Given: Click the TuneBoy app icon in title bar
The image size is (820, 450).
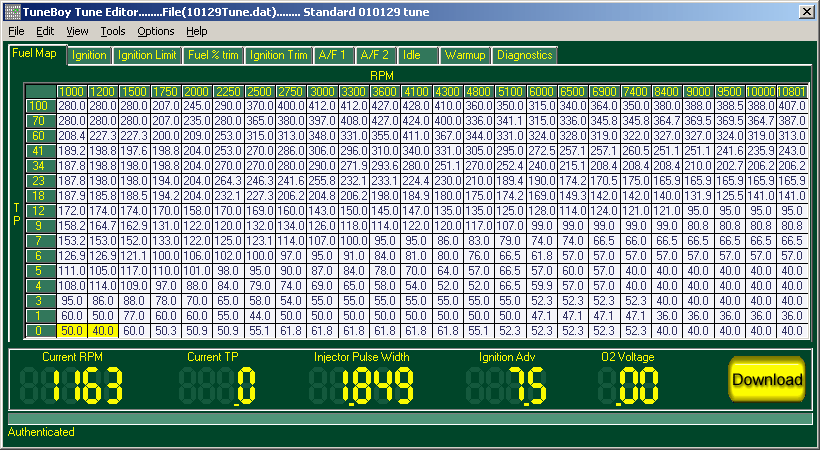Looking at the screenshot, I should tap(13, 12).
